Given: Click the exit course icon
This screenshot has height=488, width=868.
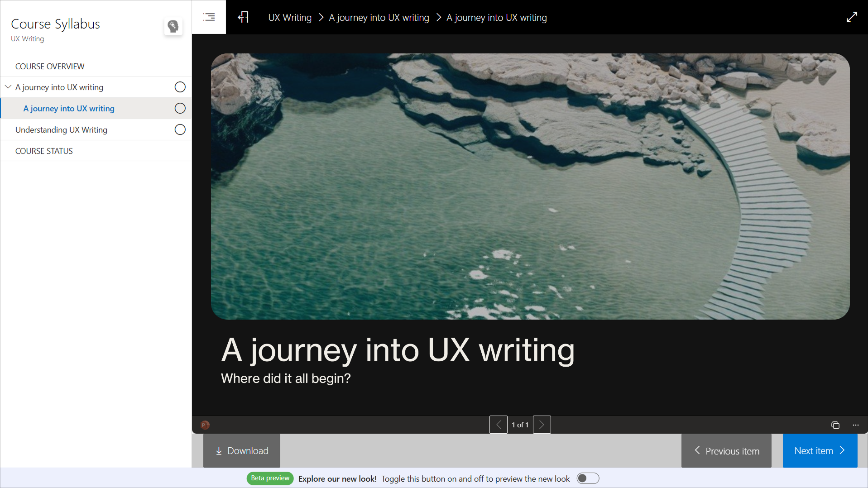Looking at the screenshot, I should 243,17.
